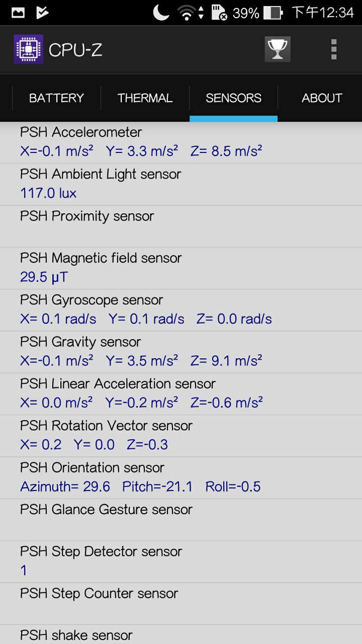
Task: Tap the SD card error icon
Action: click(x=219, y=13)
